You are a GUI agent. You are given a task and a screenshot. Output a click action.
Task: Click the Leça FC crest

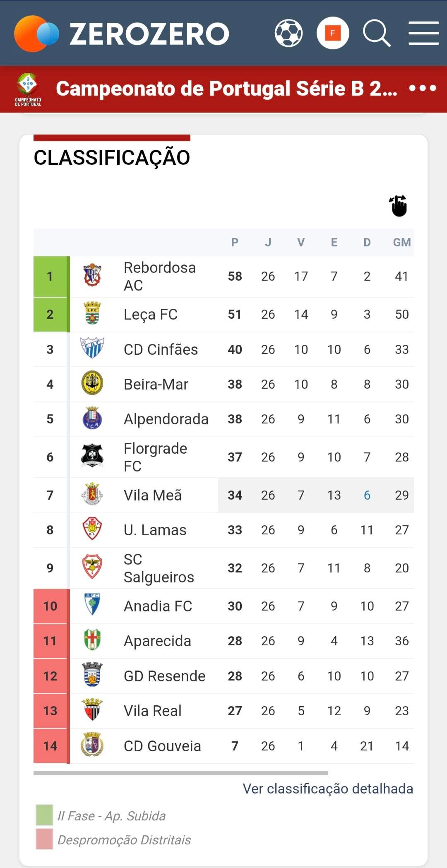tap(92, 313)
